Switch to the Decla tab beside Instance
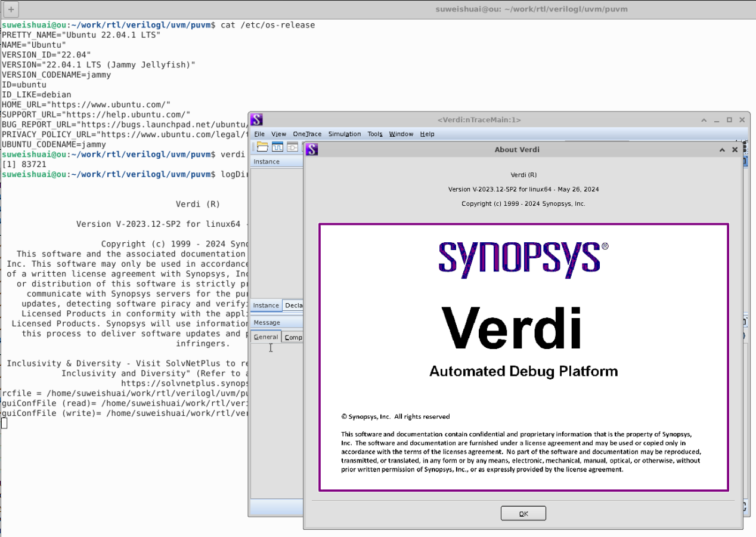Screen dimensions: 756x537 click(x=293, y=305)
